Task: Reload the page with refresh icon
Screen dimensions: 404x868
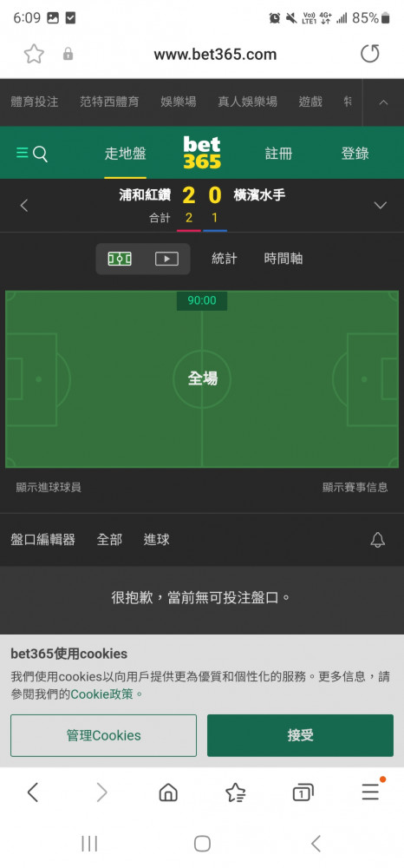Action: click(x=370, y=54)
